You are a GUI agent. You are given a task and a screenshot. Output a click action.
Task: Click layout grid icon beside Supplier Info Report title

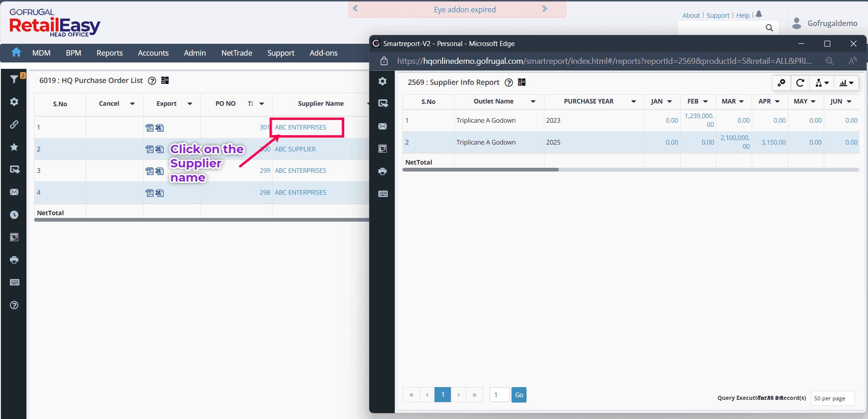(x=522, y=82)
